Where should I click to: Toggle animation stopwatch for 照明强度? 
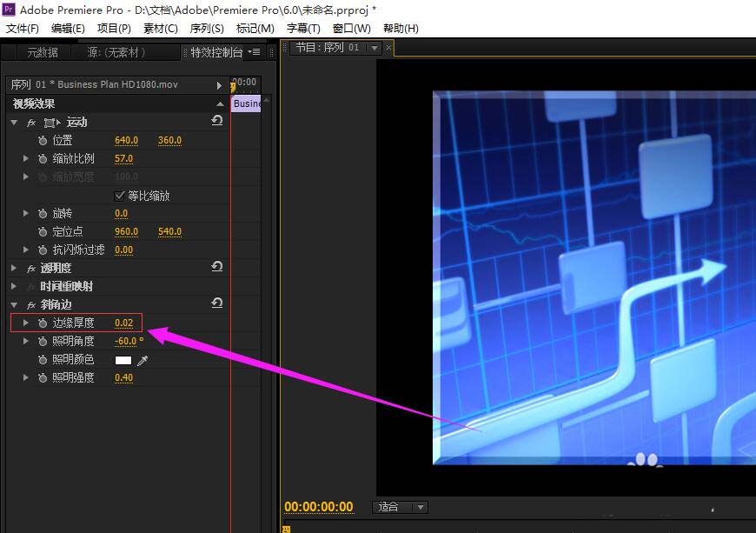tap(43, 377)
